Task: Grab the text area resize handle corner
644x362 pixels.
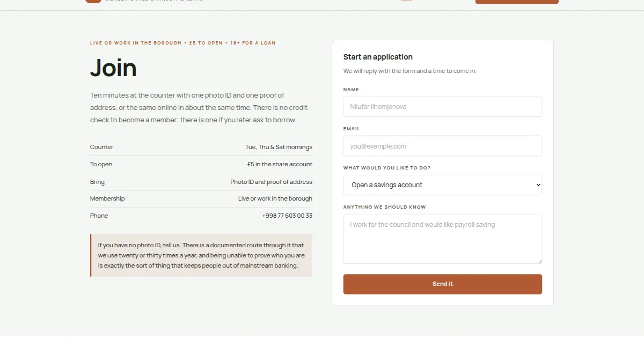Action: (x=539, y=261)
